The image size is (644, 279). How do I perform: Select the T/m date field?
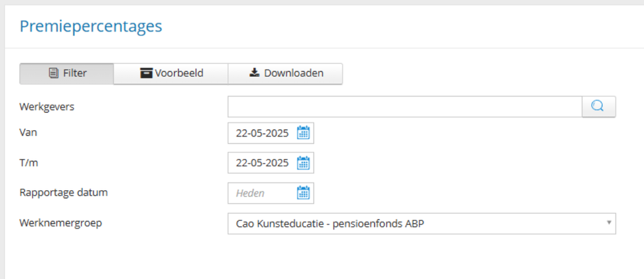tap(262, 163)
